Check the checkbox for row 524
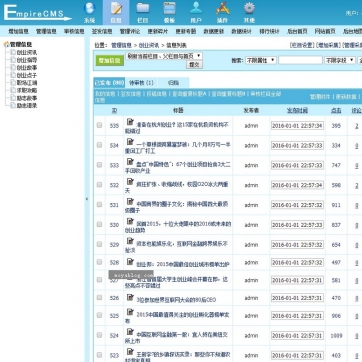362x362 pixels. [99, 335]
